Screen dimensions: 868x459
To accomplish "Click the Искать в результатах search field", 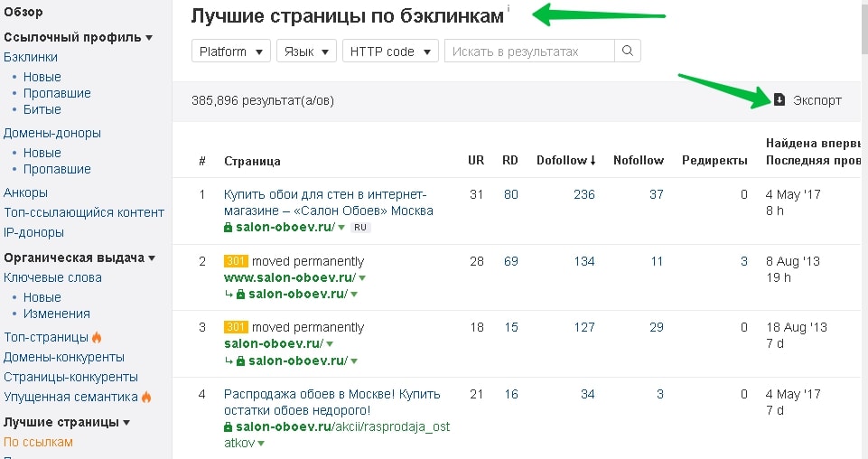I will click(x=529, y=52).
